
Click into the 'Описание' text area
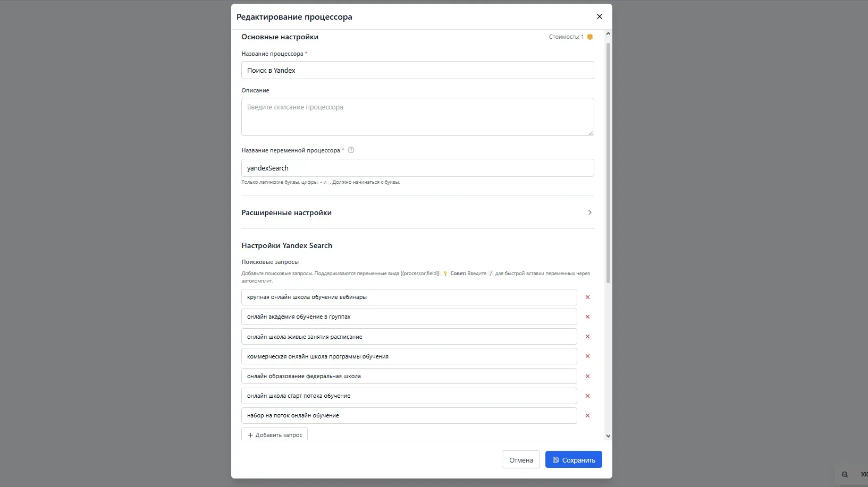[x=417, y=117]
